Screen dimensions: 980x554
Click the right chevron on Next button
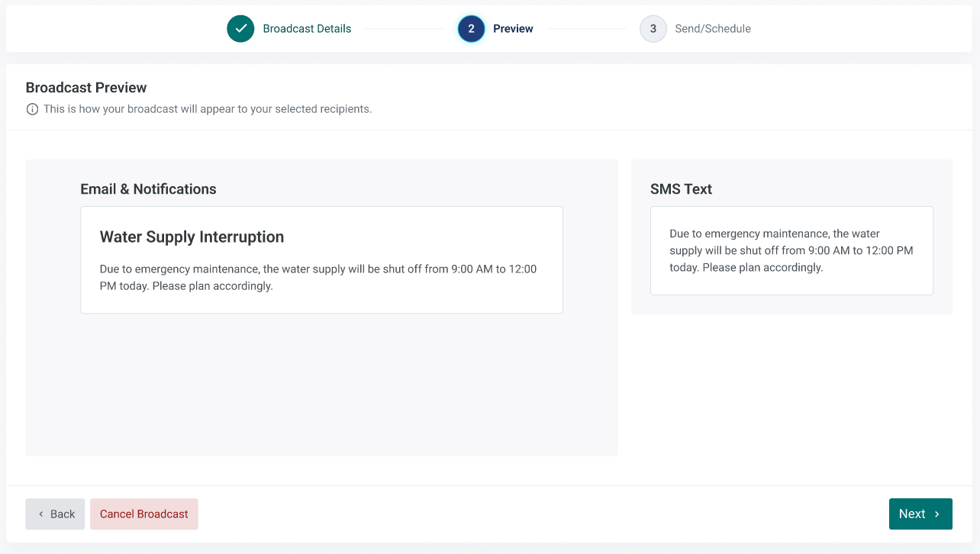point(936,514)
